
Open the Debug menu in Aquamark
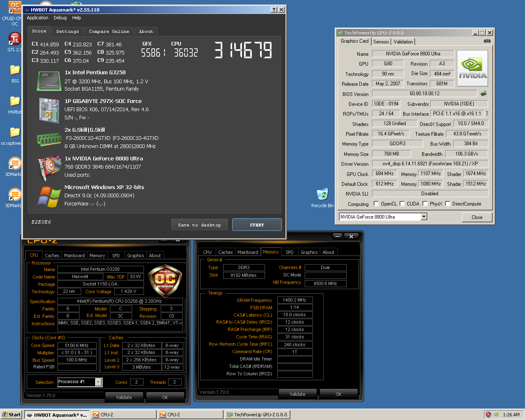pyautogui.click(x=60, y=18)
